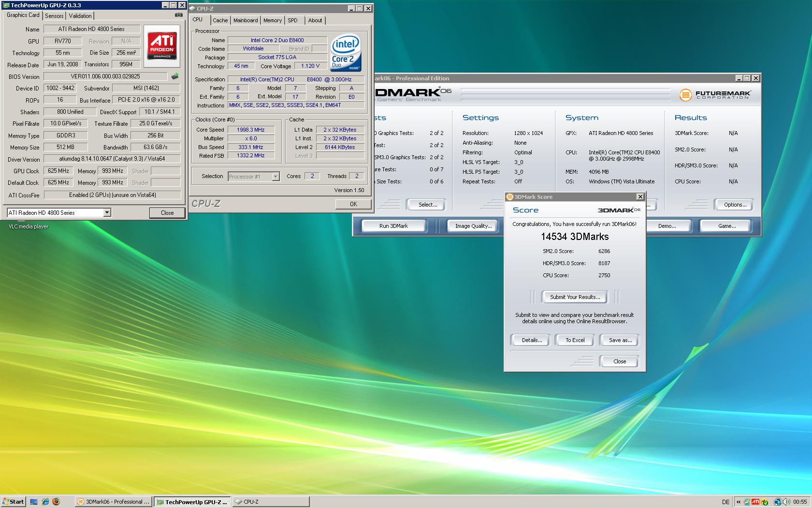
Task: Open the Processor #1 selection dropdown in CPU-Z
Action: point(275,177)
